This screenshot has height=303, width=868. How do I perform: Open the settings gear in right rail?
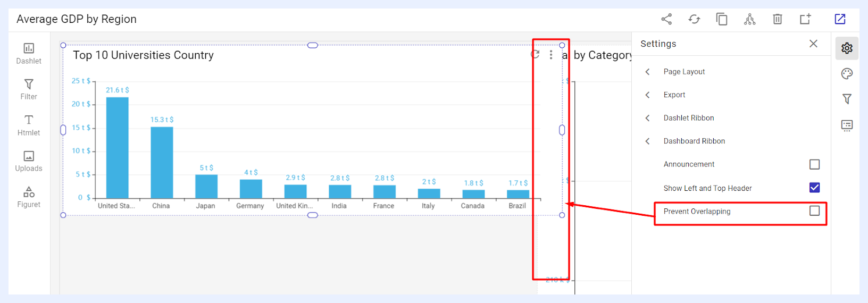pyautogui.click(x=847, y=48)
